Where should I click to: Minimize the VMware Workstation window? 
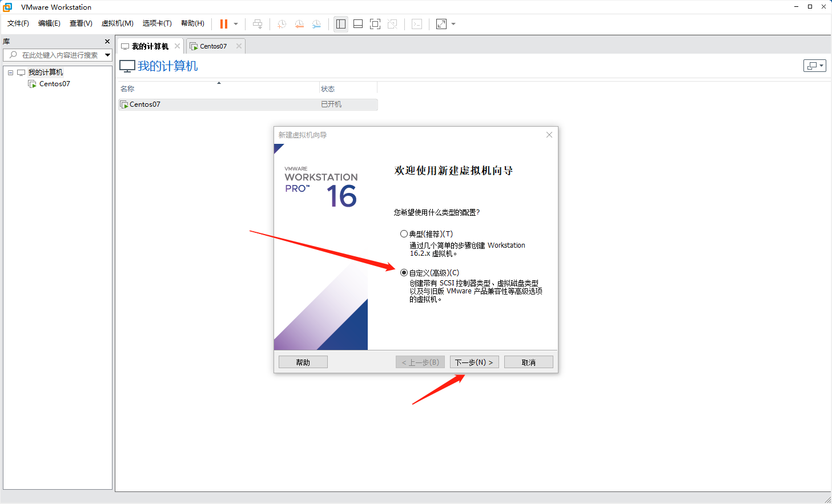click(796, 7)
